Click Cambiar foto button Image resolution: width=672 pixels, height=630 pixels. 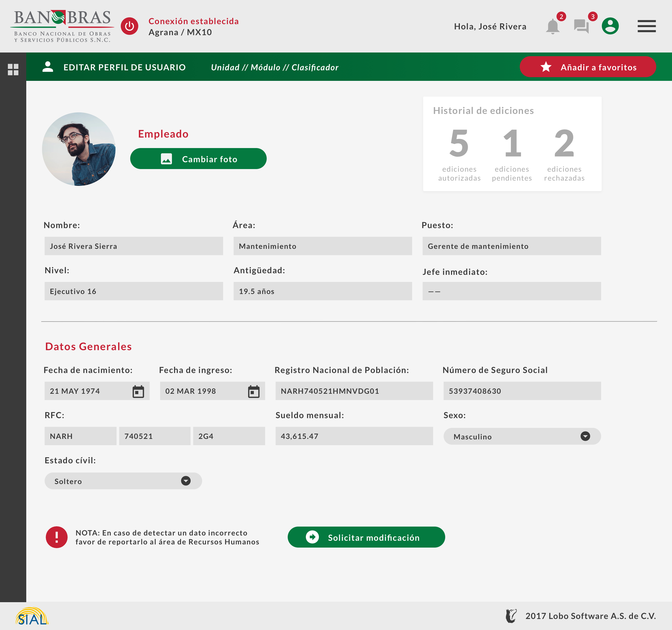198,159
